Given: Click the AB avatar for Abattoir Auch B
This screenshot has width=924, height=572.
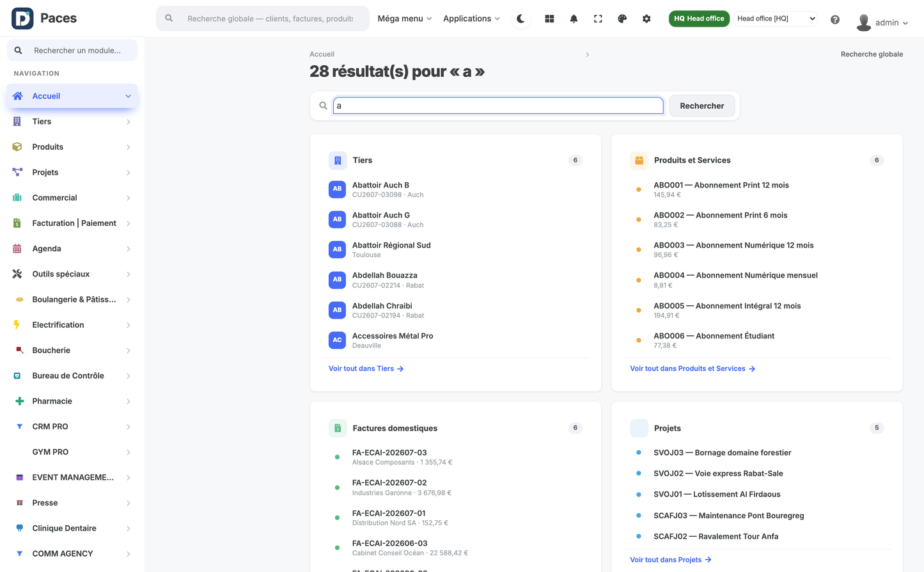Looking at the screenshot, I should click(x=337, y=189).
